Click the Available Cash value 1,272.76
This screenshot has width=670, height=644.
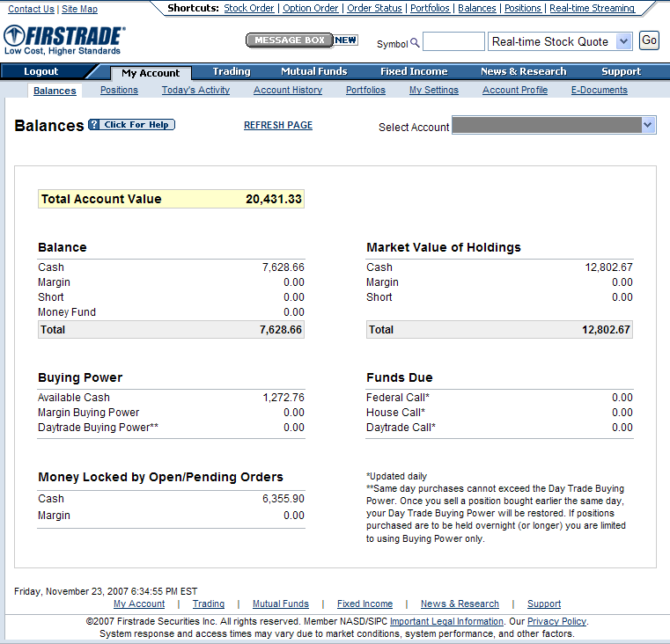point(283,398)
